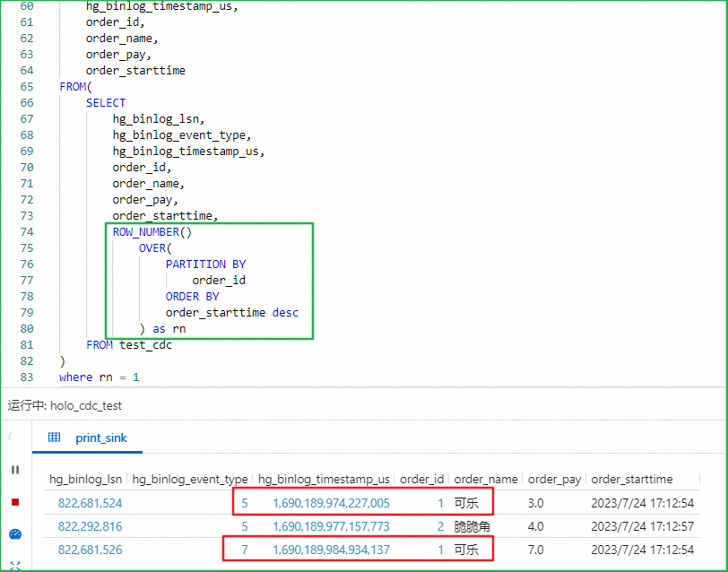Image resolution: width=728 pixels, height=572 pixels.
Task: Switch to the print_sink tab
Action: pyautogui.click(x=101, y=438)
